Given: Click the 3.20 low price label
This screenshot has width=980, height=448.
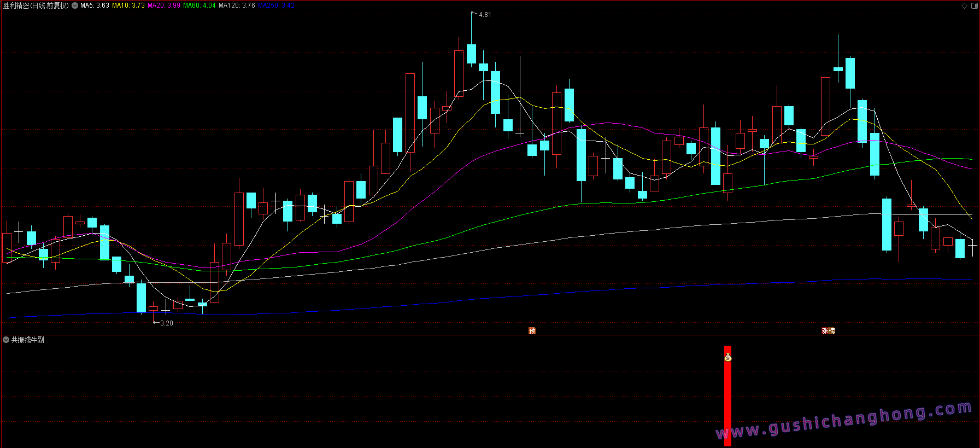Looking at the screenshot, I should (167, 323).
